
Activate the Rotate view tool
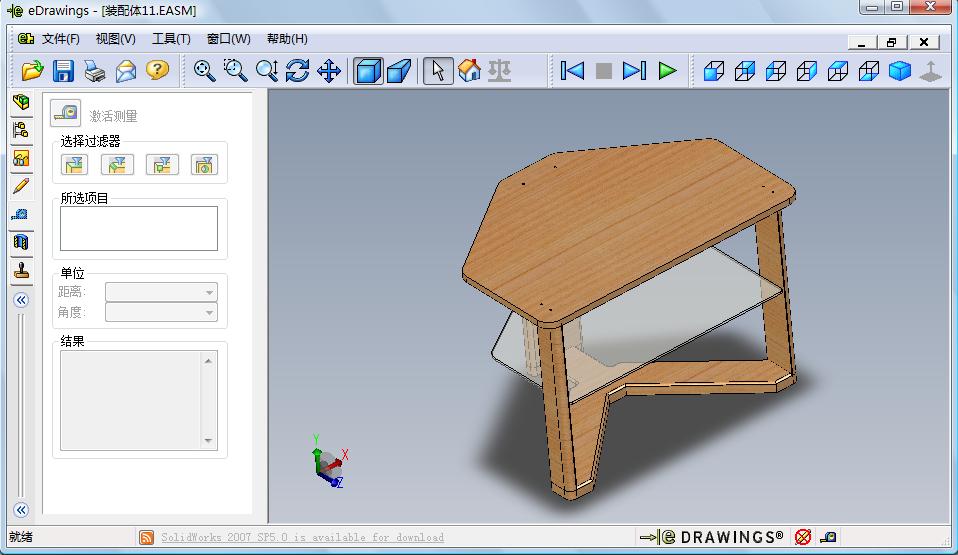click(298, 71)
